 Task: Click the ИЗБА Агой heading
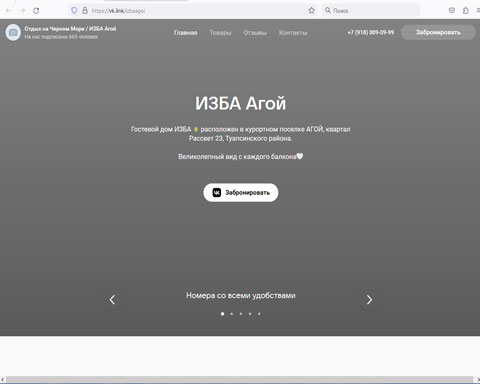coord(240,103)
